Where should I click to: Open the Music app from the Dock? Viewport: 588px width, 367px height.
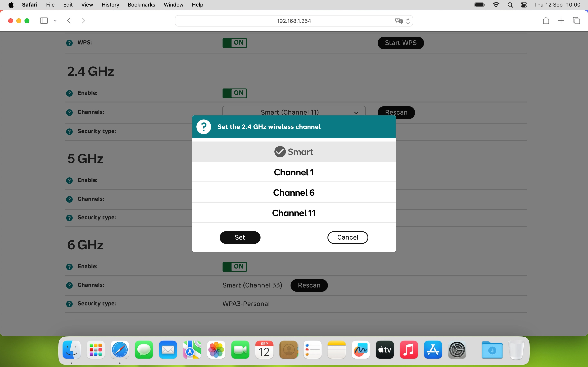(x=409, y=350)
